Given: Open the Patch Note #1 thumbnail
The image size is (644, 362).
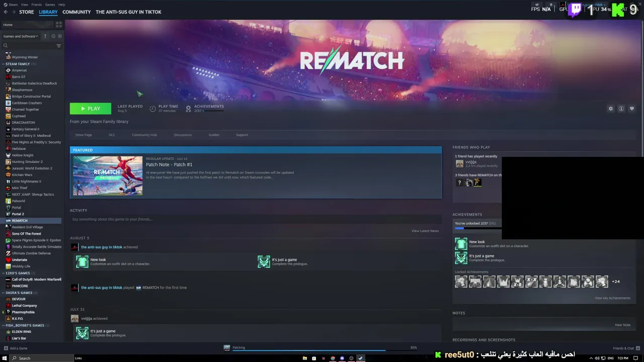Looking at the screenshot, I should 108,175.
